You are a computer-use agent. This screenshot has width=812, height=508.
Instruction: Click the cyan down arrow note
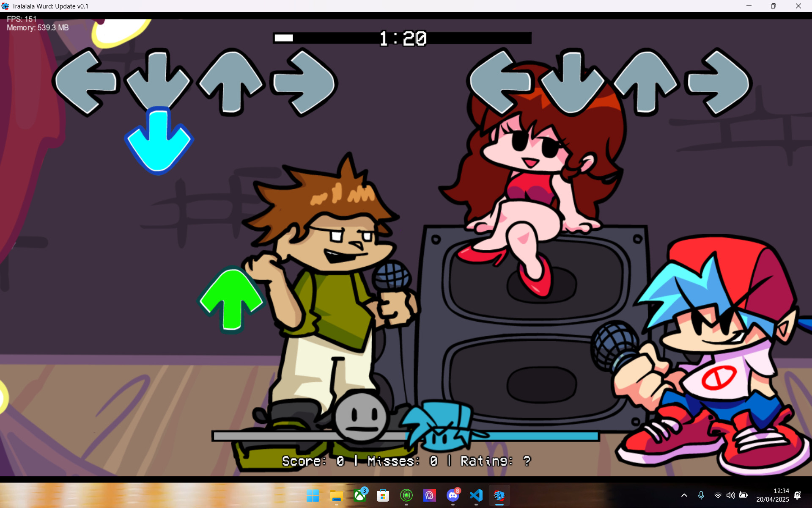(159, 141)
